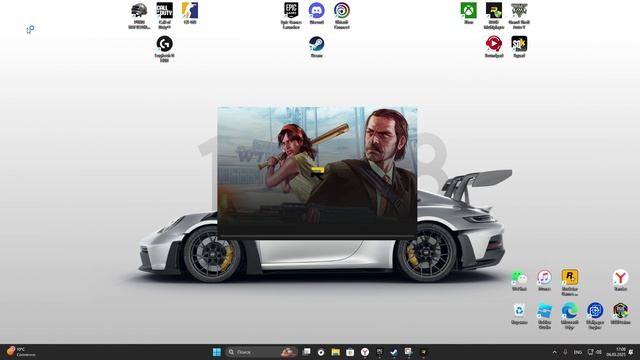The image size is (640, 360).
Task: Switch the ENG input language indicator
Action: tap(578, 352)
